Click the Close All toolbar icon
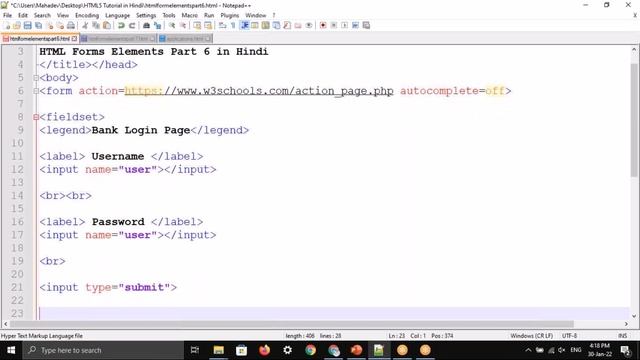 tap(60, 25)
